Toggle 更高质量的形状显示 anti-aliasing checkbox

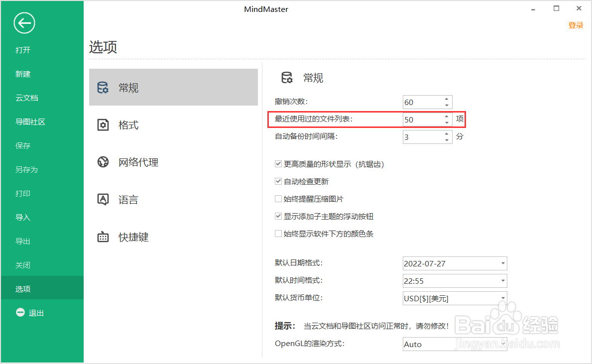tap(278, 164)
